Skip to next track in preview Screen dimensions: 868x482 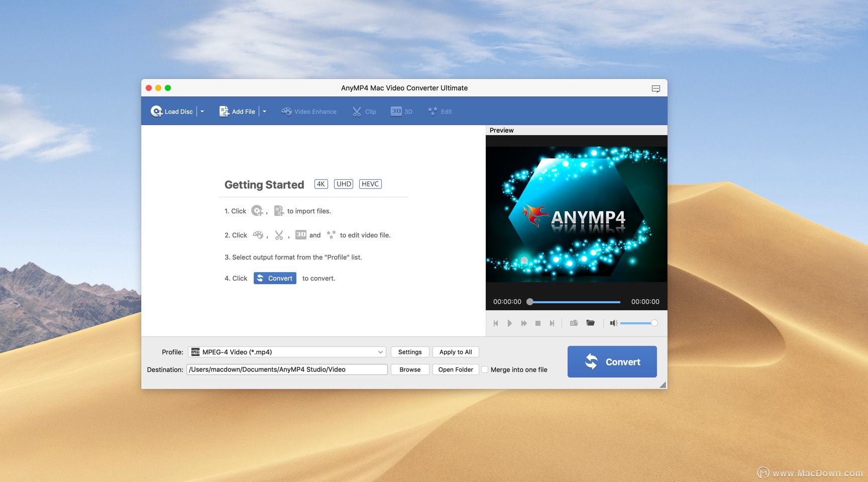[552, 323]
